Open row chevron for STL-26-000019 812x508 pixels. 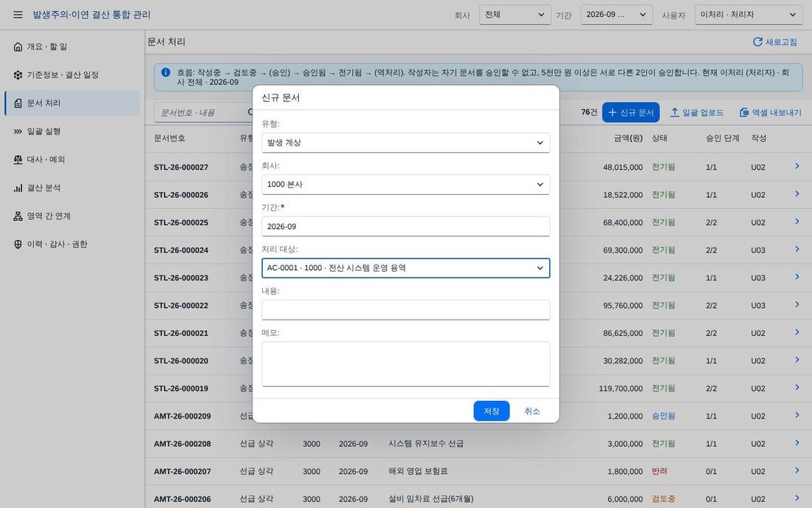pyautogui.click(x=797, y=388)
